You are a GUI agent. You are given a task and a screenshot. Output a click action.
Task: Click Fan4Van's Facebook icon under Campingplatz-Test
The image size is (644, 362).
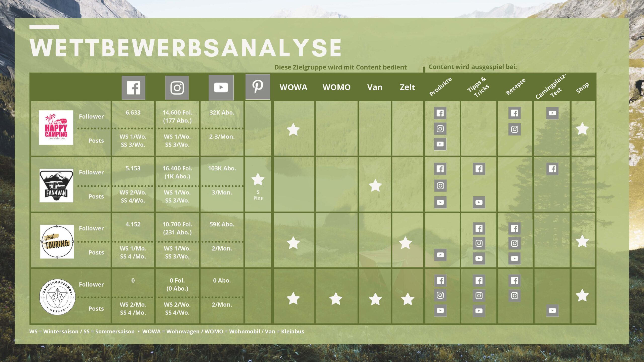coord(552,169)
